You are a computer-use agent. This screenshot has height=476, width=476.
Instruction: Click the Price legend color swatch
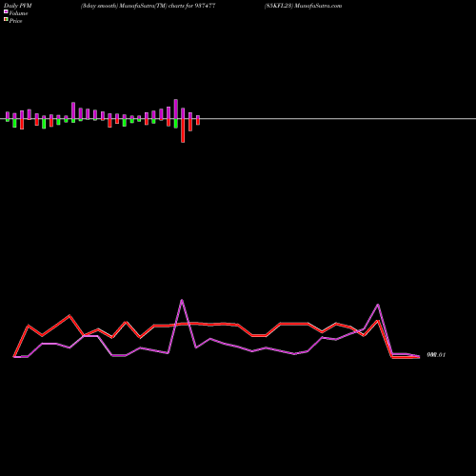(6, 20)
